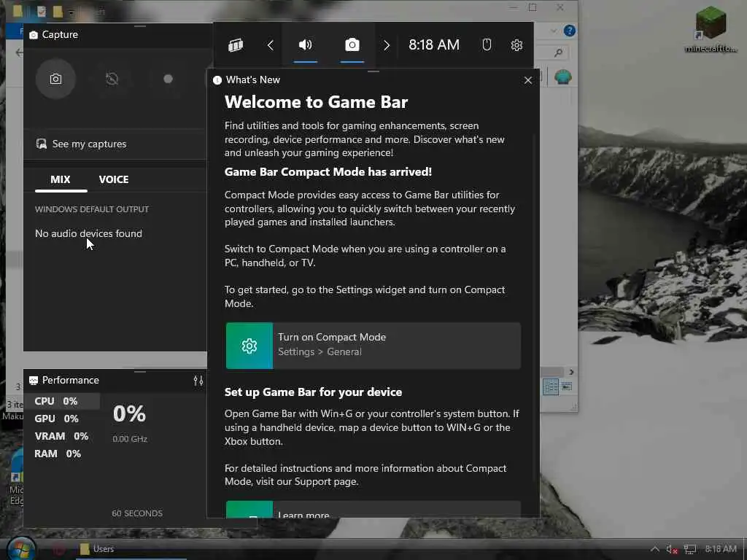Expand hidden tray icons chevron
This screenshot has height=560, width=747.
[654, 550]
